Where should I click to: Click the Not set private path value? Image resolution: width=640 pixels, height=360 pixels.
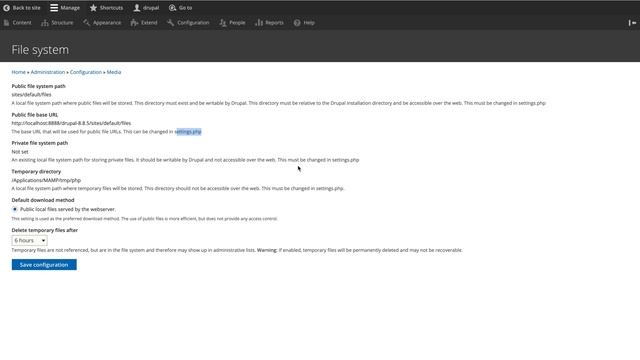coord(20,152)
